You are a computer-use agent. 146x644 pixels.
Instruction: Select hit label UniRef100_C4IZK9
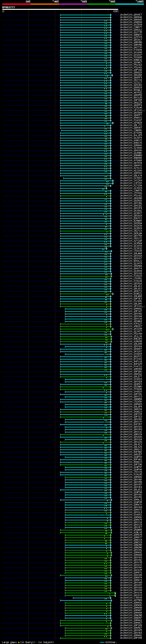131,180
